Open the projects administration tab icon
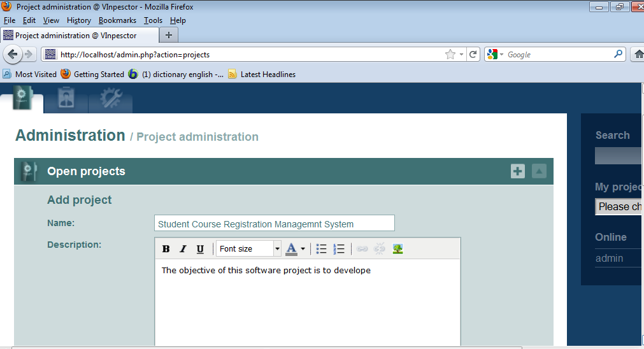644x349 pixels. tap(22, 99)
